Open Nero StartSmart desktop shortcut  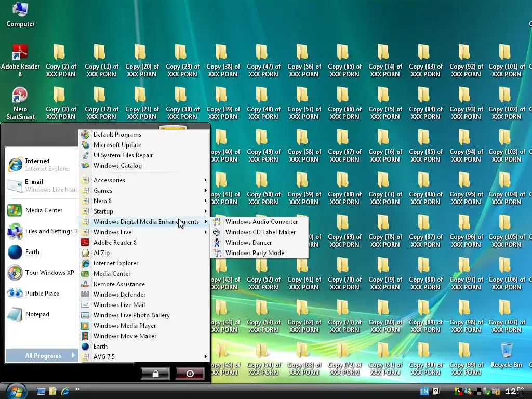pyautogui.click(x=20, y=103)
